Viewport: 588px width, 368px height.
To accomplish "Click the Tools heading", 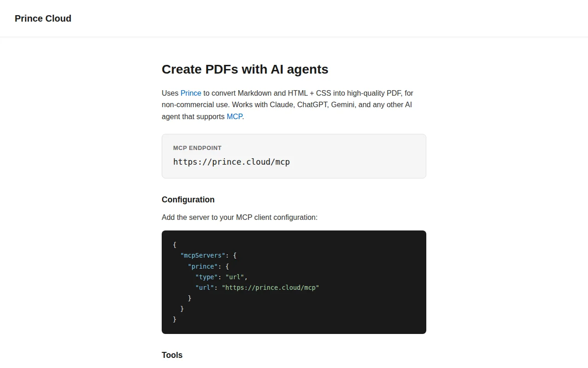I will 172,355.
